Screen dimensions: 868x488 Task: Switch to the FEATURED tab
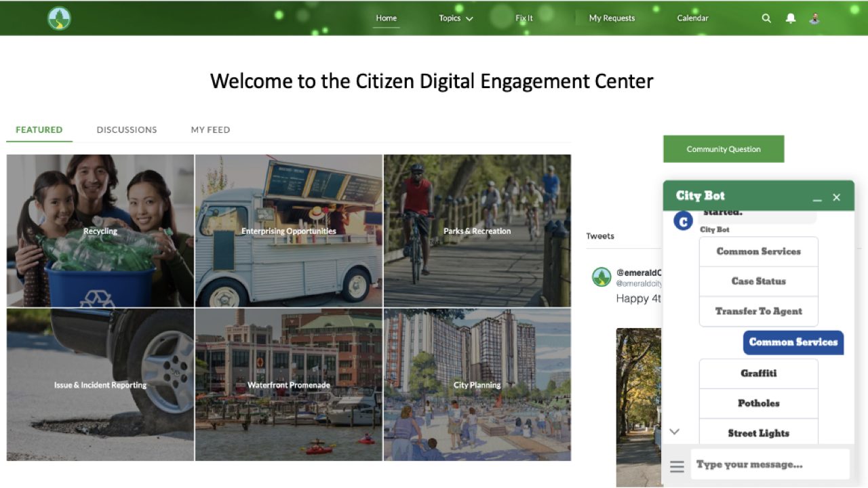(x=39, y=129)
